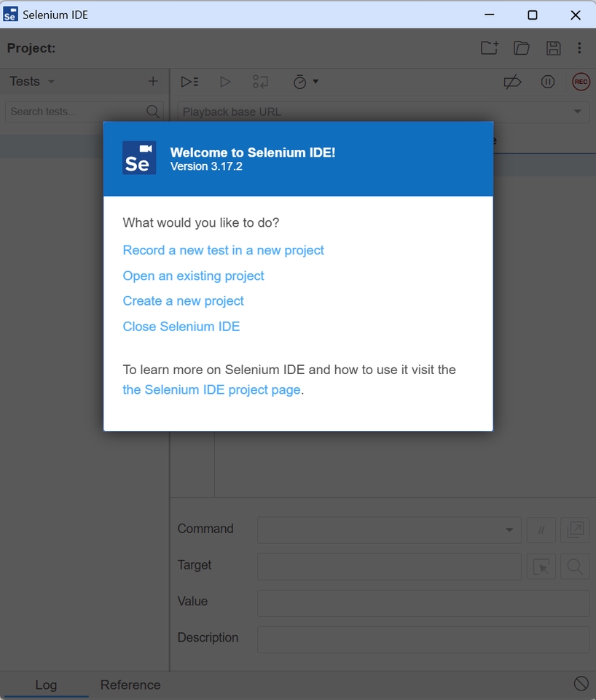
Task: Click the Project: title label
Action: [31, 48]
